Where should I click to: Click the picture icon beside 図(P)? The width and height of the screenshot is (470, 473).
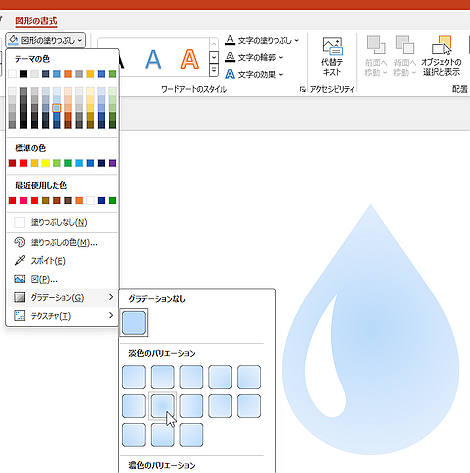(x=20, y=279)
